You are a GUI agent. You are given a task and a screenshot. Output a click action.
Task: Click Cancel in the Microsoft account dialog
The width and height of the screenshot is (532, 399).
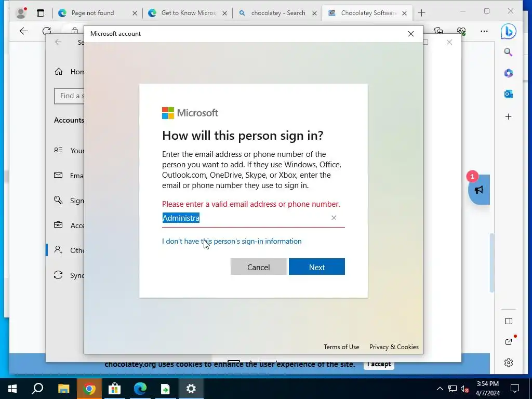point(258,267)
